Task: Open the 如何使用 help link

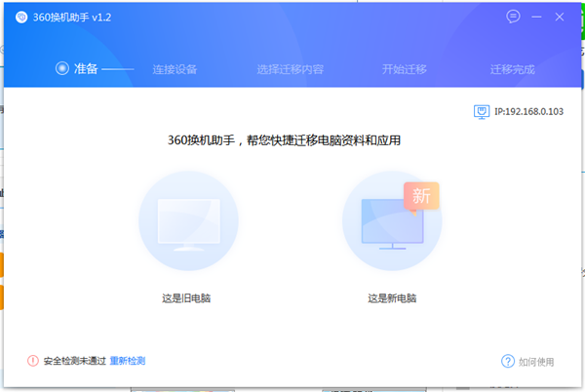Action: point(536,362)
